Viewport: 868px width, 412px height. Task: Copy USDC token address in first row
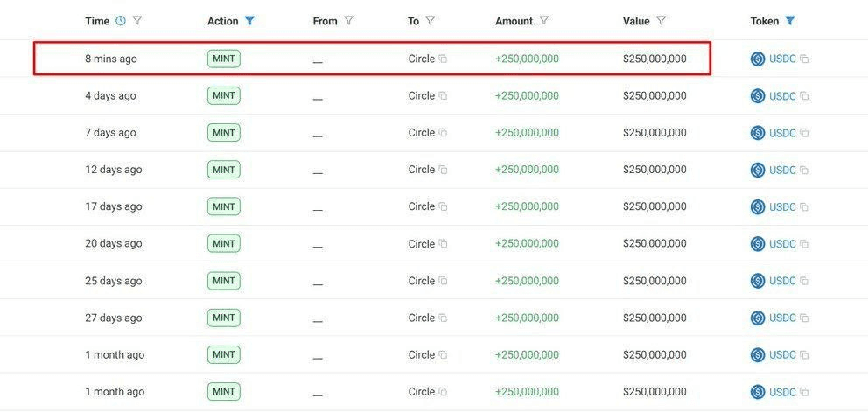(804, 59)
